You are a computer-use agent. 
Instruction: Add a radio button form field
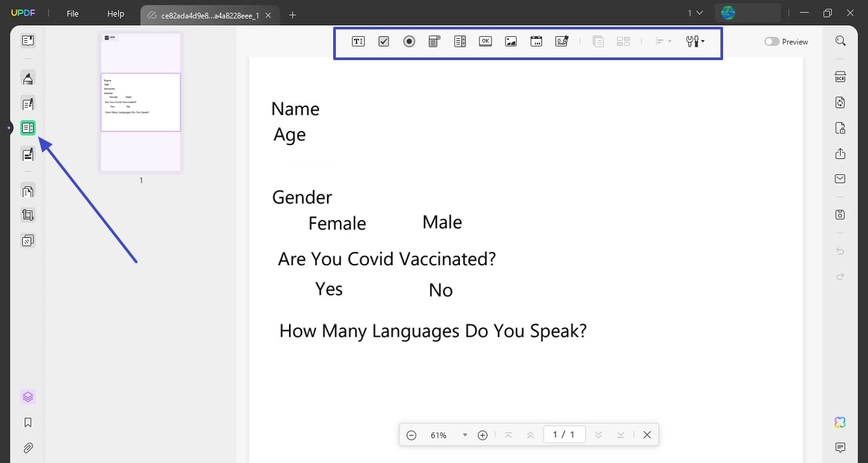(x=409, y=41)
